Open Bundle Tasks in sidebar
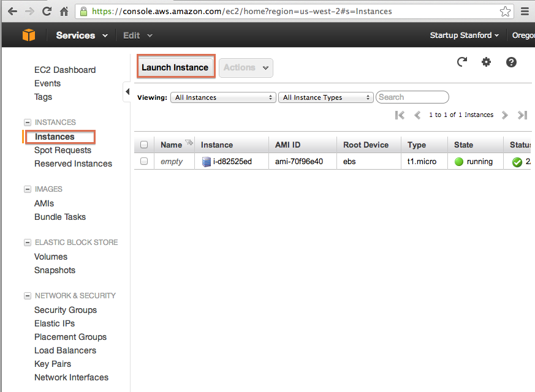This screenshot has height=392, width=535. (x=60, y=217)
